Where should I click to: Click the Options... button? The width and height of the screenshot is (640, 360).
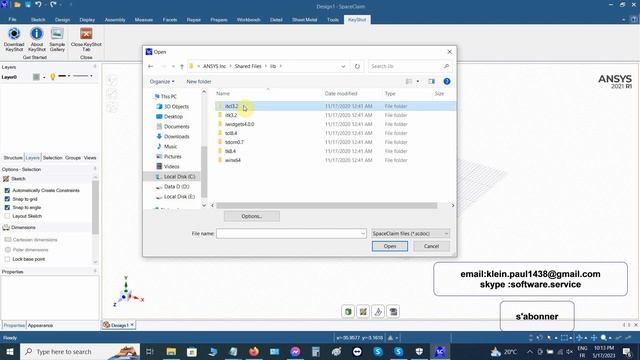[251, 216]
